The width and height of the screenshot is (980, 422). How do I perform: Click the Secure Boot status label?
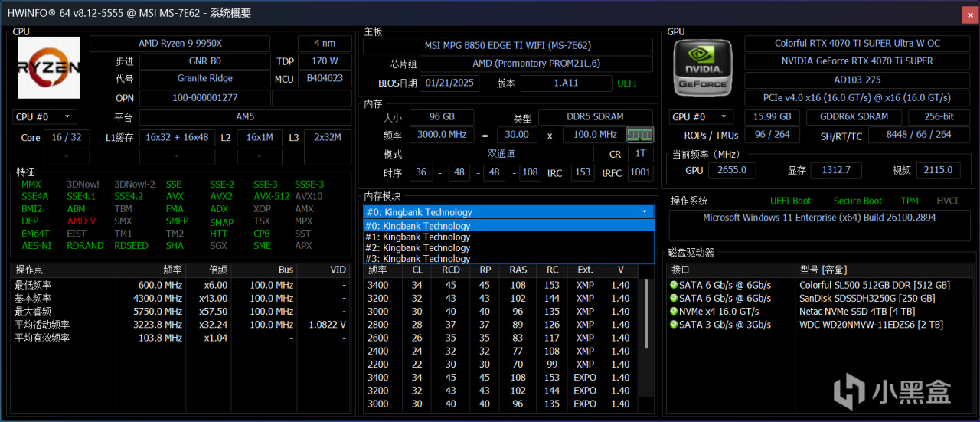coord(857,201)
